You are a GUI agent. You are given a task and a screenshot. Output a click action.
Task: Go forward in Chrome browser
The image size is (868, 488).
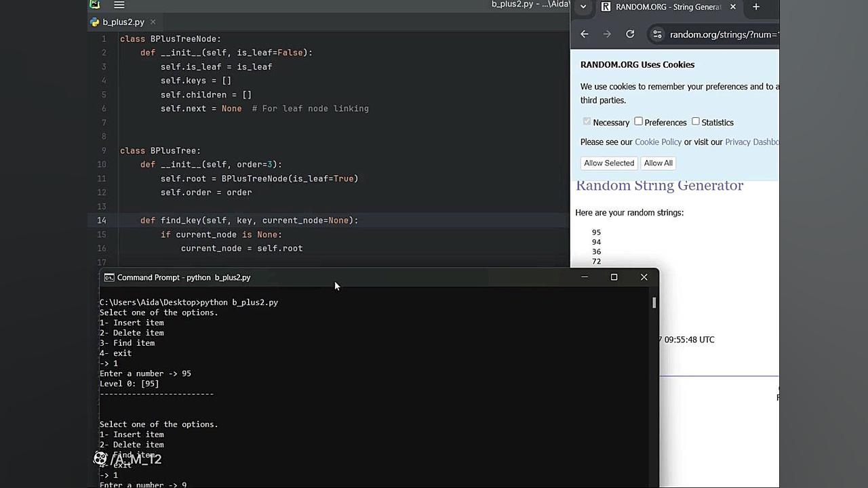pyautogui.click(x=607, y=34)
